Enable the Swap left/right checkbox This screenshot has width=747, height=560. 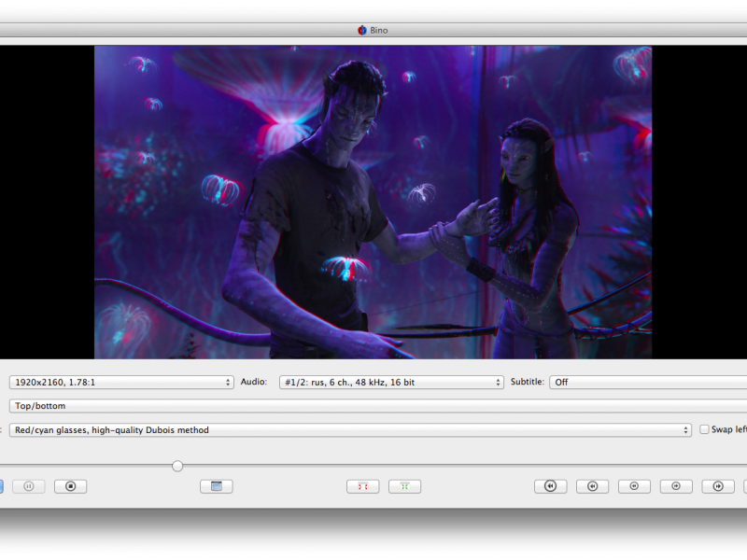click(x=704, y=429)
